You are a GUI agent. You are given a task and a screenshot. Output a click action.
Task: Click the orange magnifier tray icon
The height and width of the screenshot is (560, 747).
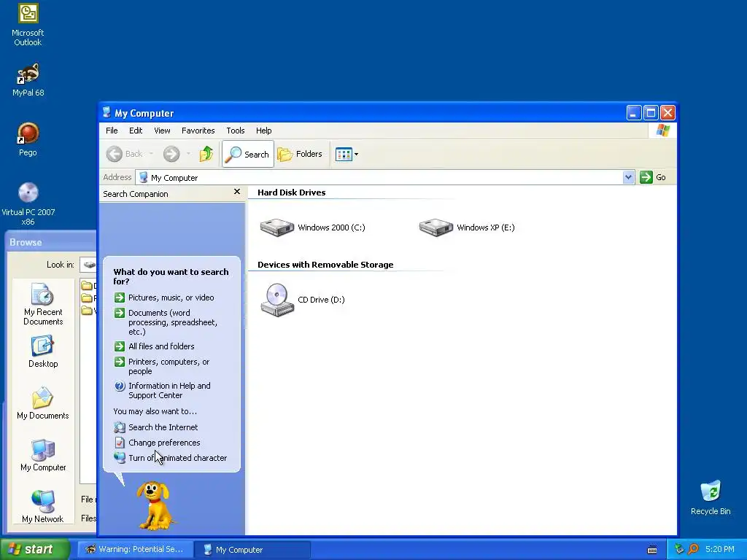coord(693,549)
